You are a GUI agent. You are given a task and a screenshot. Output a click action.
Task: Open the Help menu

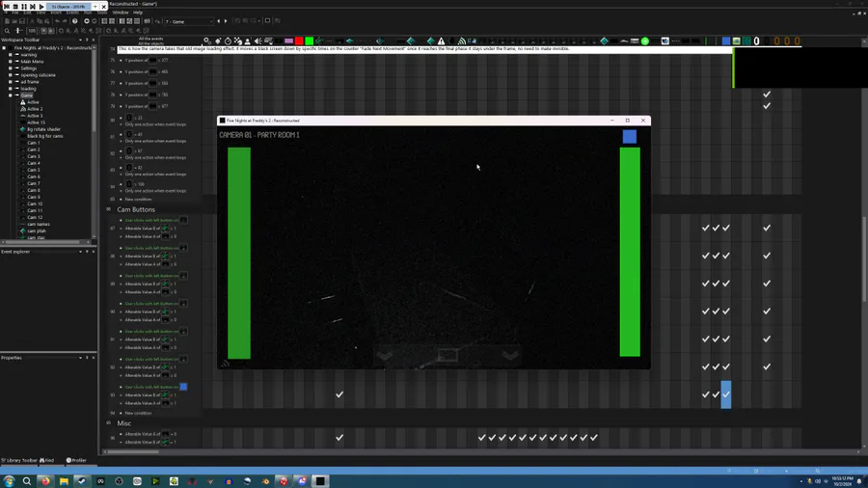[x=138, y=13]
